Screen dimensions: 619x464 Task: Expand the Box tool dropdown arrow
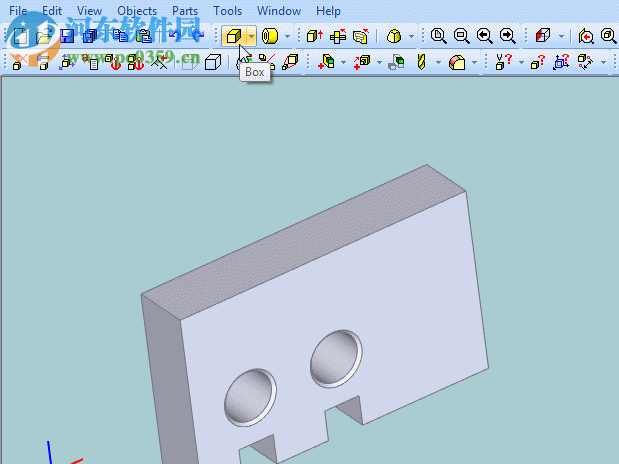(x=251, y=36)
